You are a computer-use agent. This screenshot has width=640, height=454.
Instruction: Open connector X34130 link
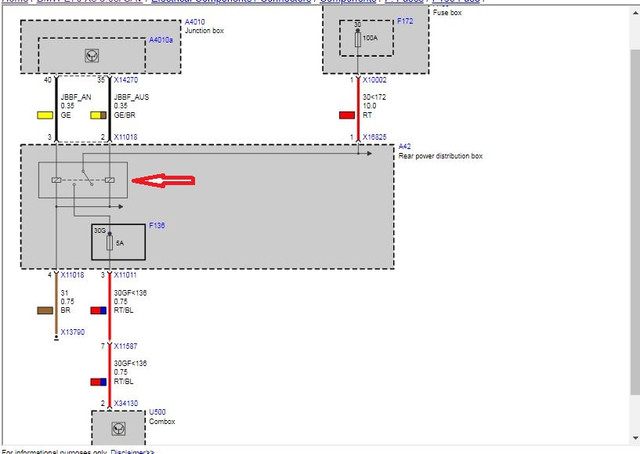pos(126,403)
